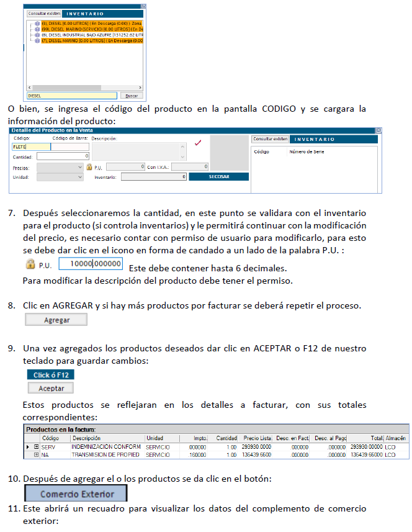Click the row selector arrow of the SERV row
The width and height of the screenshot is (412, 532).
click(x=28, y=447)
